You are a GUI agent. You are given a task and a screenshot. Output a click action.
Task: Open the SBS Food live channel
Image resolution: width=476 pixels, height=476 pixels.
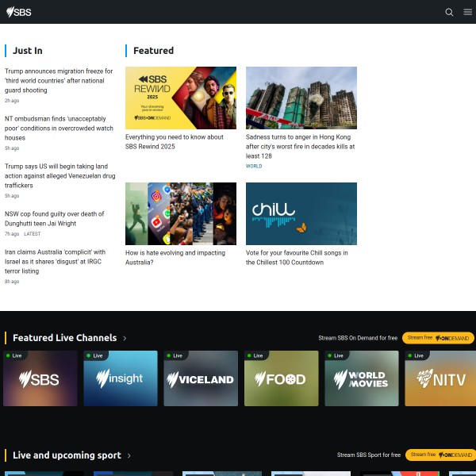(280, 378)
